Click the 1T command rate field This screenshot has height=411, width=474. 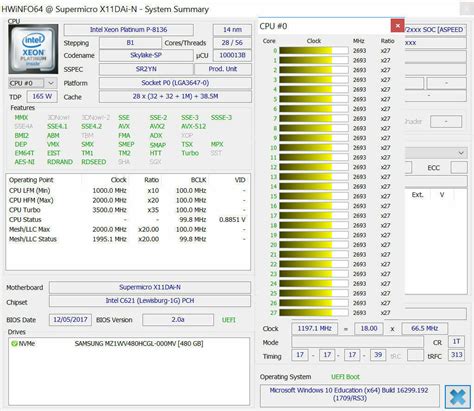pos(456,342)
